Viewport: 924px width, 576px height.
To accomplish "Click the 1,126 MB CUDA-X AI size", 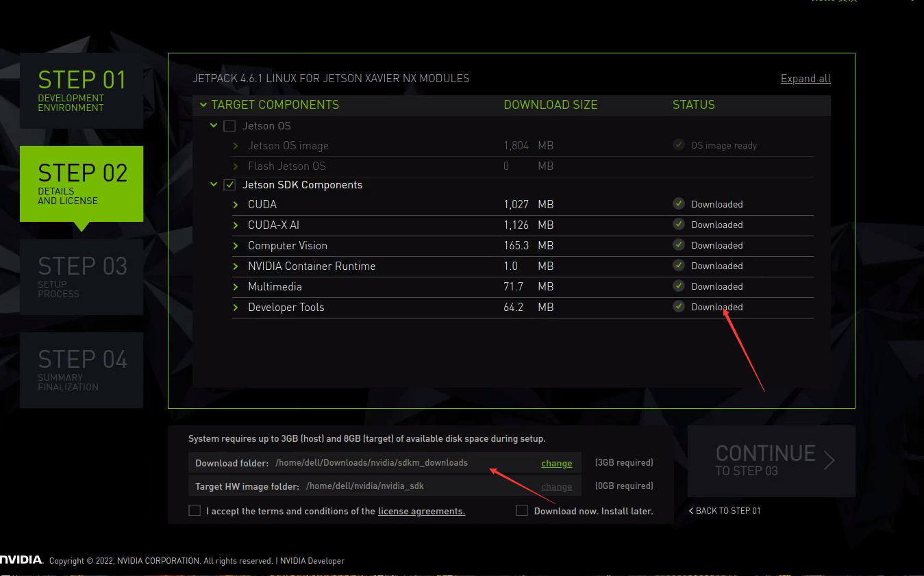I will 528,225.
